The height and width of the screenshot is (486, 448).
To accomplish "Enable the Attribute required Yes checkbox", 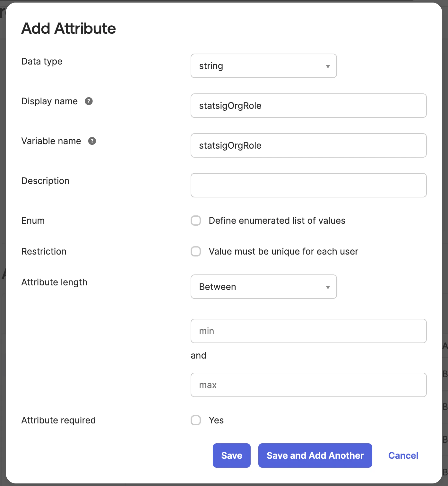I will (195, 420).
